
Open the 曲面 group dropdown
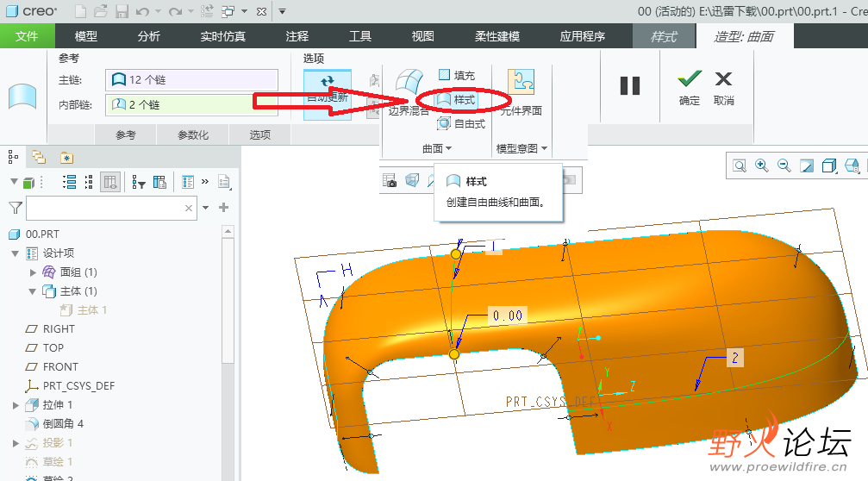click(437, 148)
